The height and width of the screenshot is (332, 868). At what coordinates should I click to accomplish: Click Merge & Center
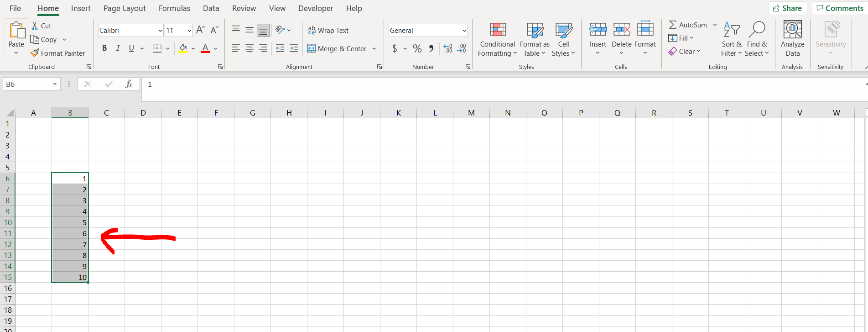pos(337,48)
